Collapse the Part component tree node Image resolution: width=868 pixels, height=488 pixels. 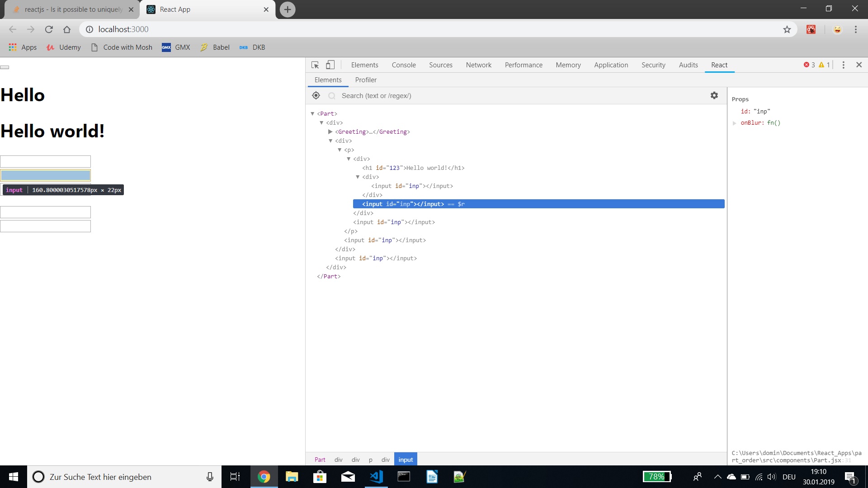point(312,113)
